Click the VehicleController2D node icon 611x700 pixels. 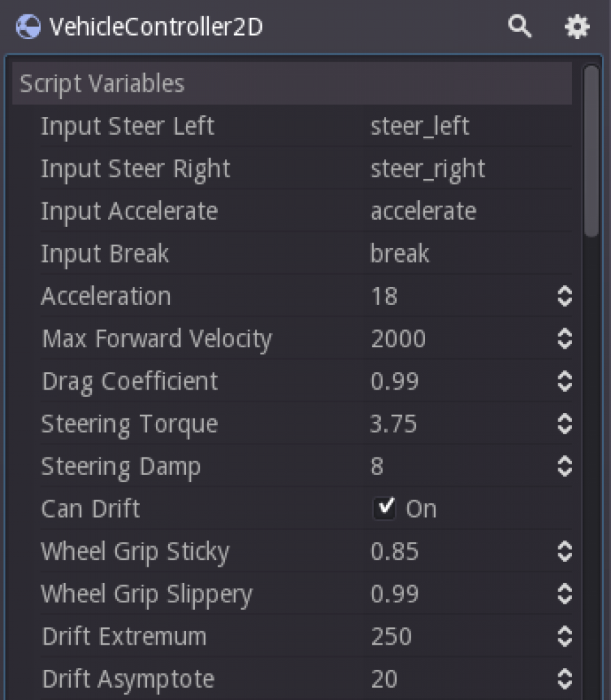[x=27, y=27]
